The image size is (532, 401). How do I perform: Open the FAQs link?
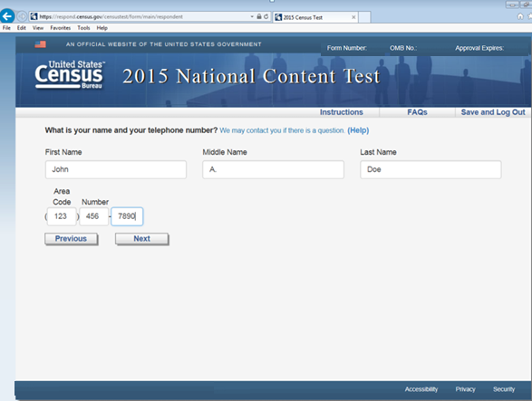coord(417,112)
